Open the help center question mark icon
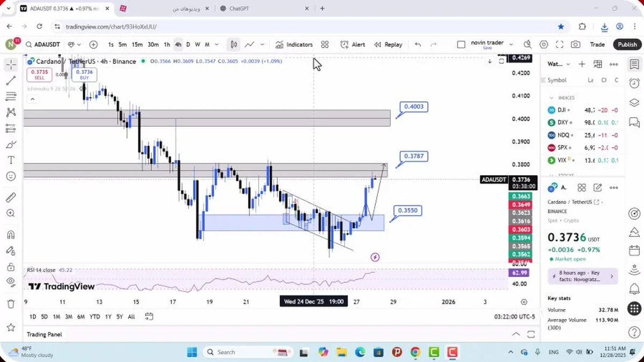Viewport: 644px width, 362px height. (634, 332)
